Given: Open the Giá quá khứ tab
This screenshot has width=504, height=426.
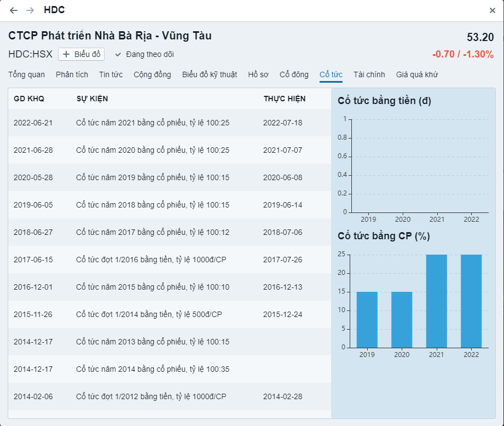Looking at the screenshot, I should 417,74.
